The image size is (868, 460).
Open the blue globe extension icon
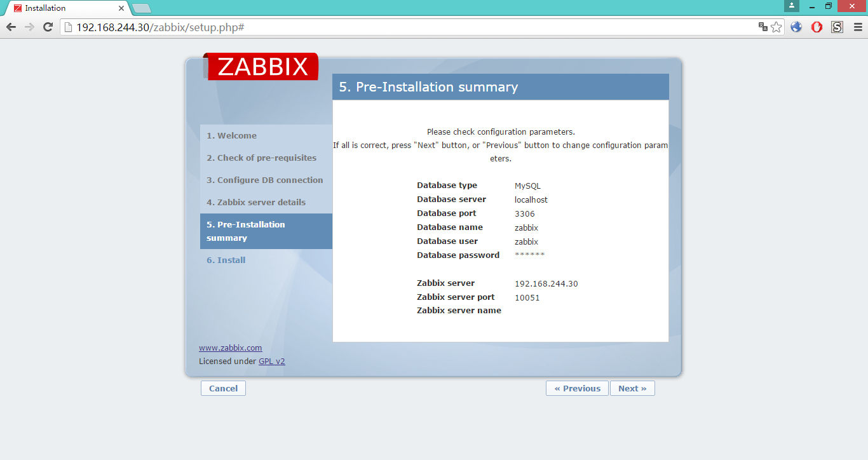click(796, 27)
